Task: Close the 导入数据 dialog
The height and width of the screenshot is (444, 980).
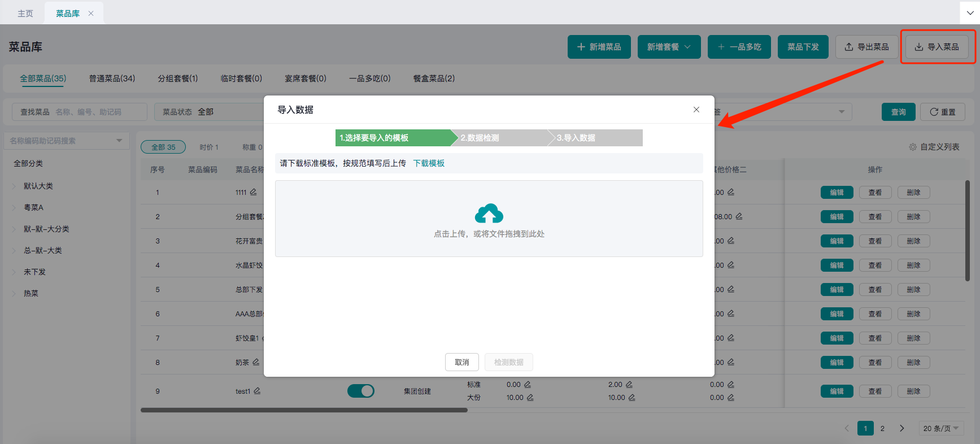Action: click(696, 110)
